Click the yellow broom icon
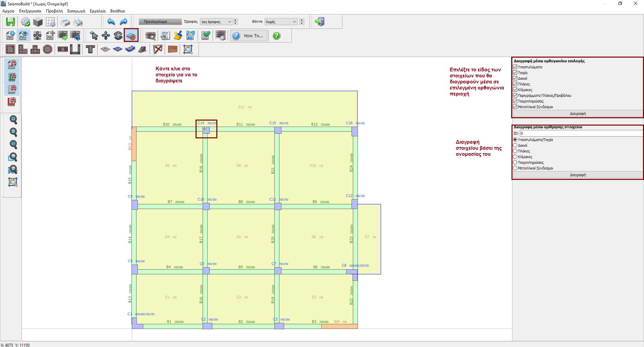This screenshot has height=347, width=644. (178, 36)
